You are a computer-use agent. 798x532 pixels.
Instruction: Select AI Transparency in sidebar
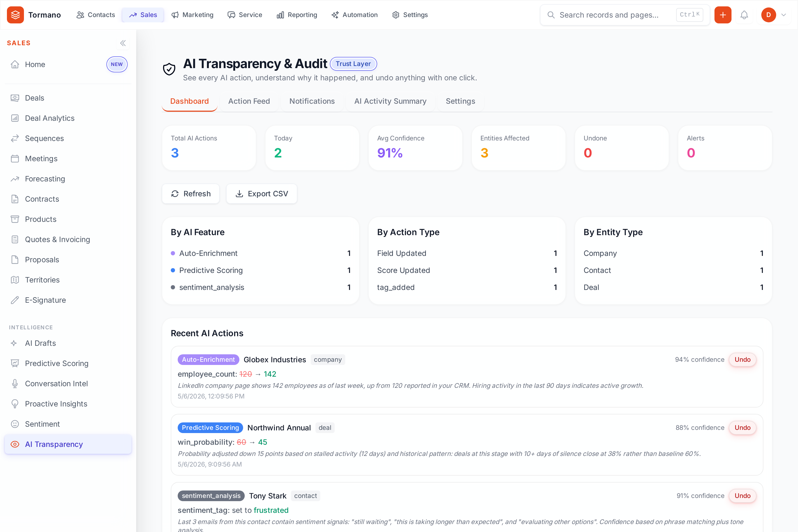tap(68, 444)
